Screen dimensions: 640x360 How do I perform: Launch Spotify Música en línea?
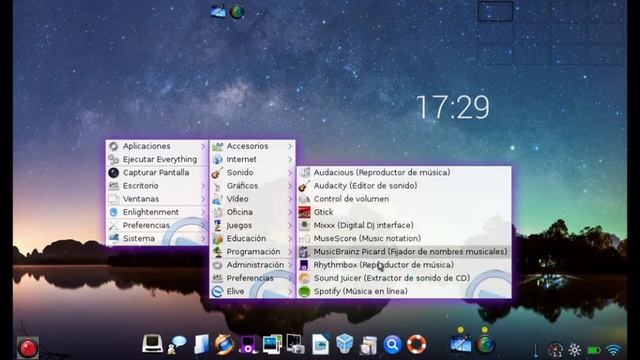click(x=404, y=291)
